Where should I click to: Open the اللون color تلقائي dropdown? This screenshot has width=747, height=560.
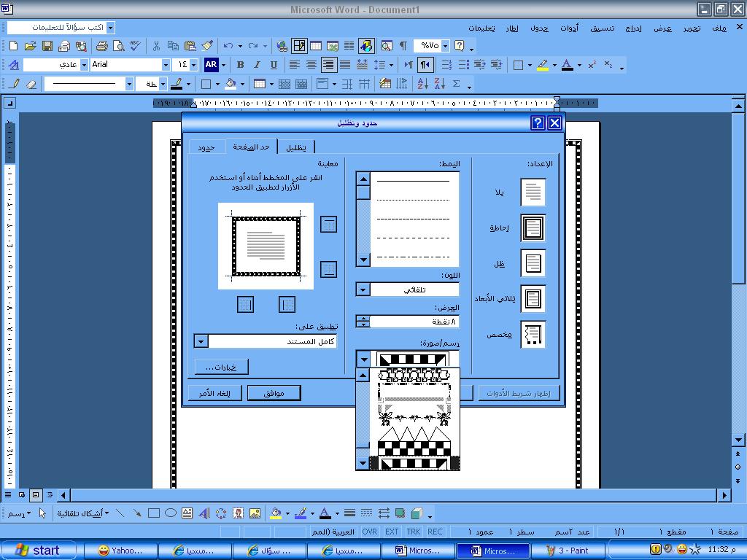(x=363, y=289)
